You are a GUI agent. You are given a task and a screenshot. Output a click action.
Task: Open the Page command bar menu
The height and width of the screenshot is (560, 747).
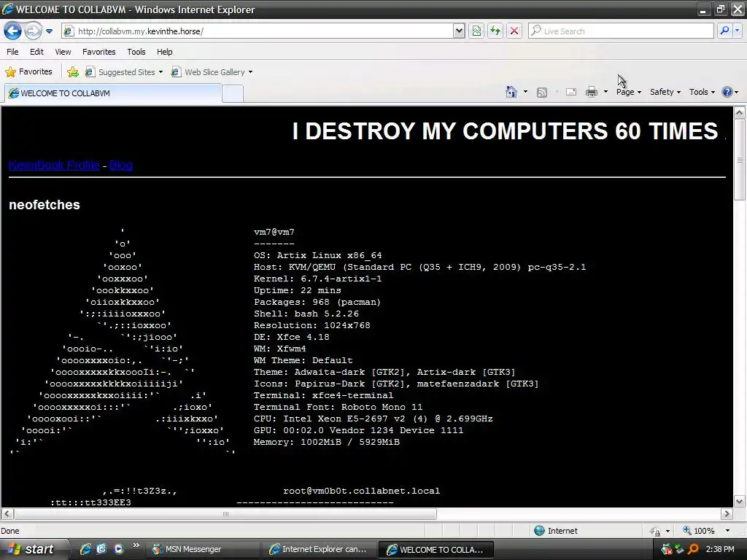coord(629,92)
